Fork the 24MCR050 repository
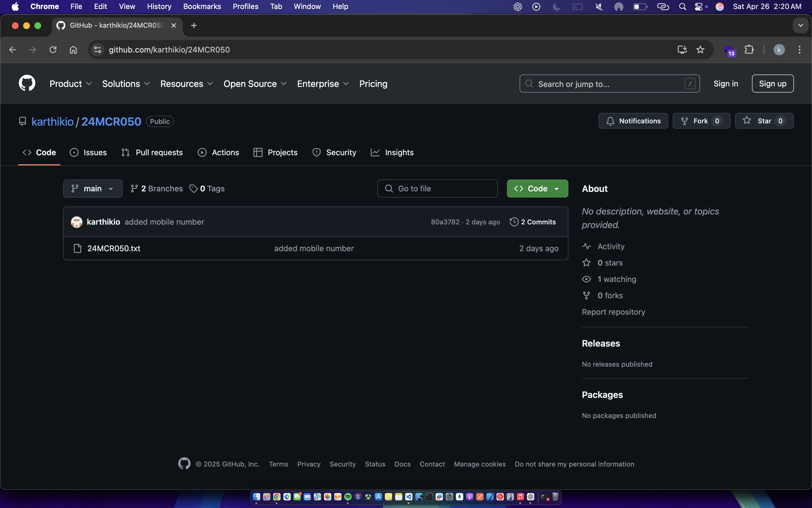812x508 pixels. coord(701,121)
